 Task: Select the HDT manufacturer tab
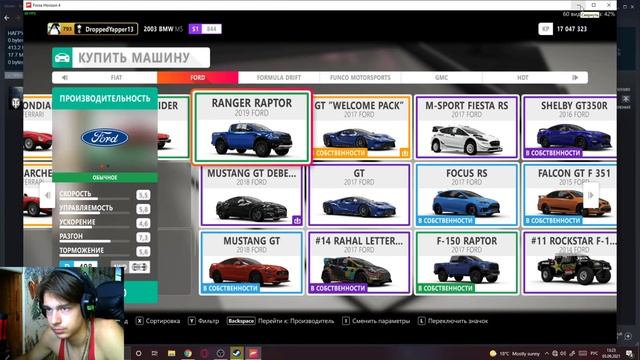[522, 78]
